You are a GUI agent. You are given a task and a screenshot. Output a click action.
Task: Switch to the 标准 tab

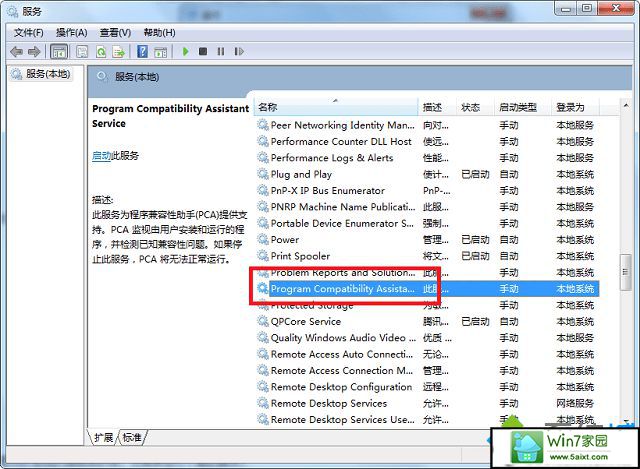click(x=132, y=438)
